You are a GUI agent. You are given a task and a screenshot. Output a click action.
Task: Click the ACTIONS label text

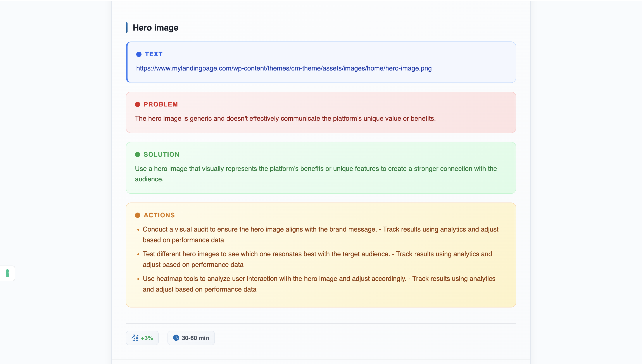[x=159, y=215]
